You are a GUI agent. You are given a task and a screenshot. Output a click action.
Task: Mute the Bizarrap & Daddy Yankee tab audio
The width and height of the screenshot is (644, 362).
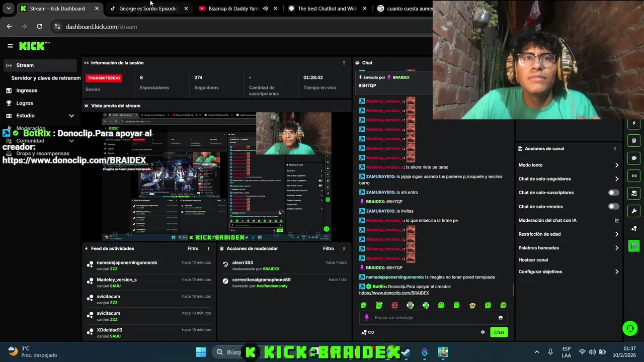click(265, 9)
